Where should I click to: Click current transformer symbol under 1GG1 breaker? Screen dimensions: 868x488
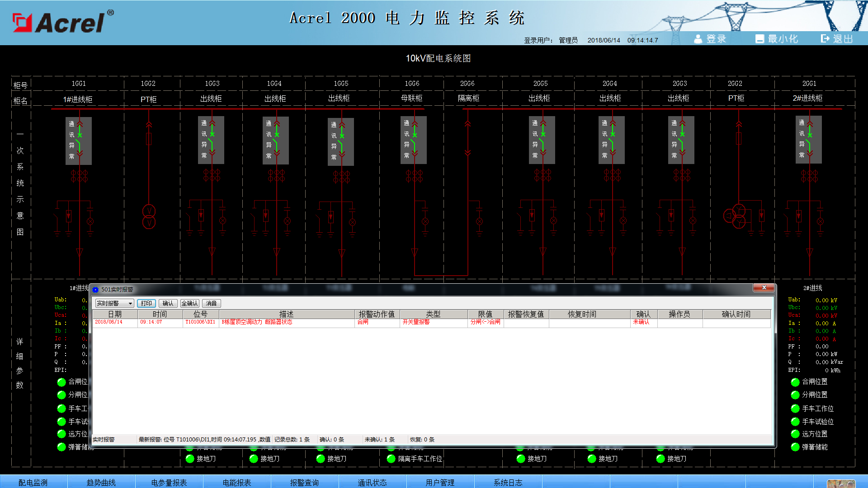79,176
